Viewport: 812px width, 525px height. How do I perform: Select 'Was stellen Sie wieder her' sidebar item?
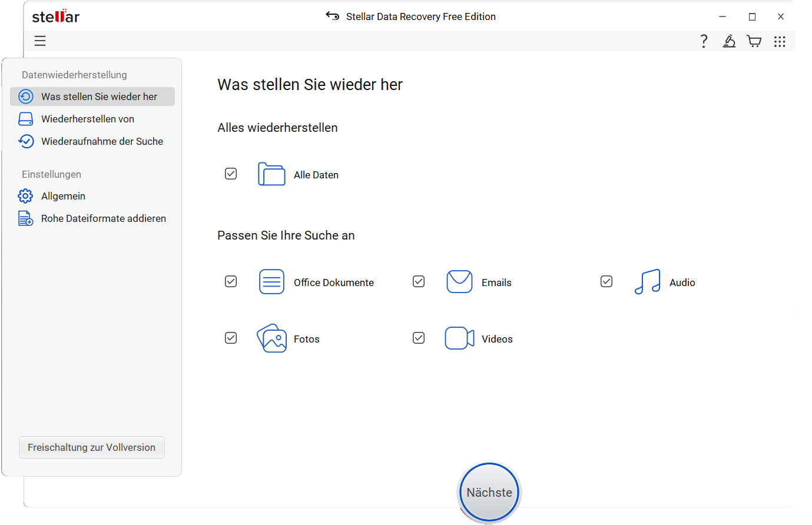coord(92,97)
